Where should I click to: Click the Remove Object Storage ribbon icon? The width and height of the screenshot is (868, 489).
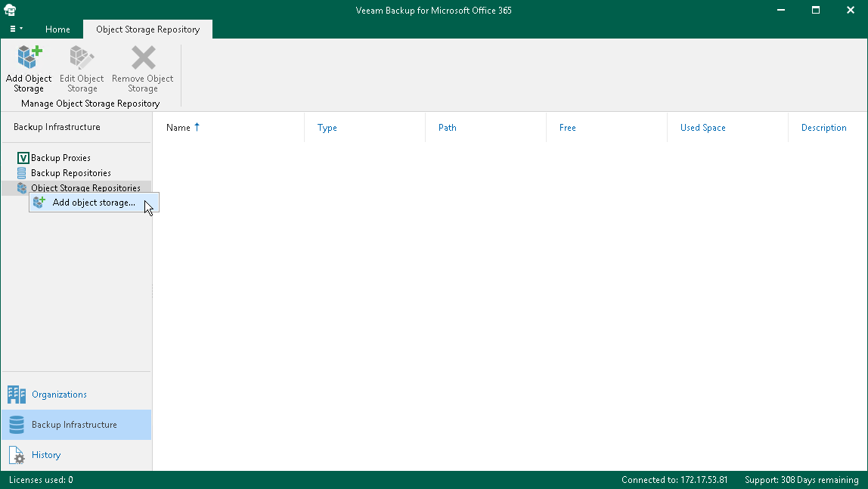click(143, 57)
